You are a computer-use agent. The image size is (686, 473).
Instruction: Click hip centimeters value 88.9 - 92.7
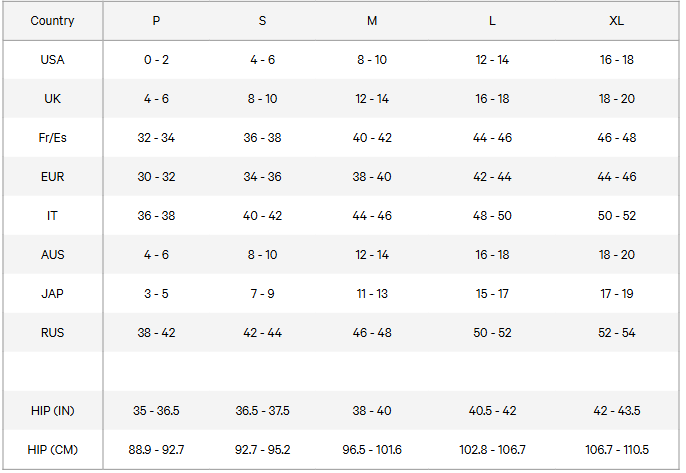156,450
